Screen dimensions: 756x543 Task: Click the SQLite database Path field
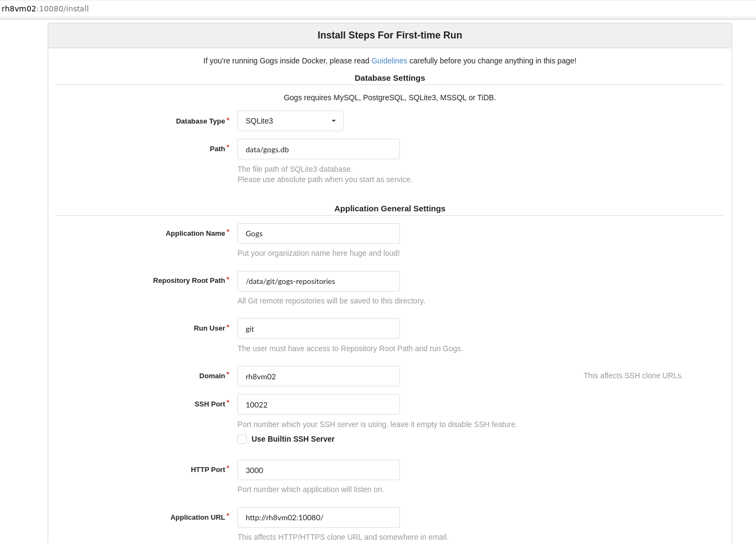[x=319, y=149]
